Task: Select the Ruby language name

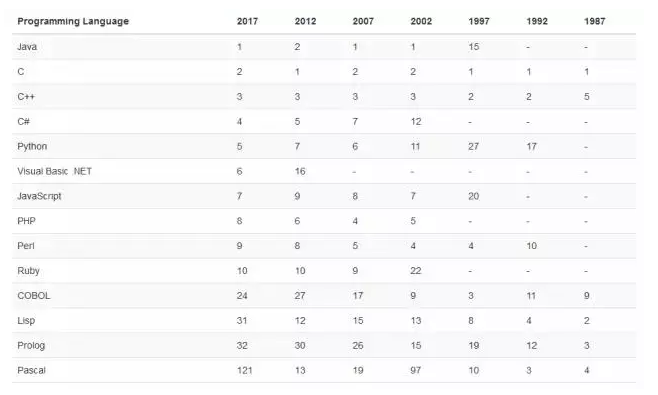Action: 28,271
